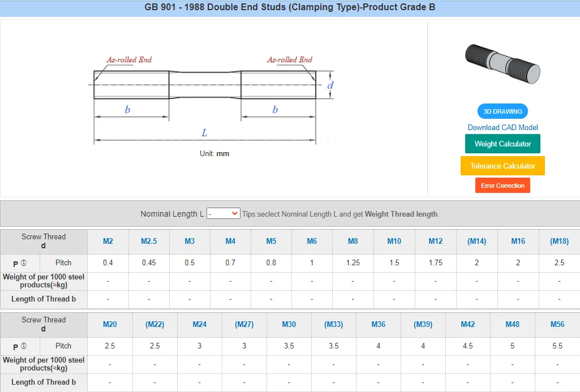580x392 pixels.
Task: Open the Nominal Length L dropdown
Action: [222, 213]
